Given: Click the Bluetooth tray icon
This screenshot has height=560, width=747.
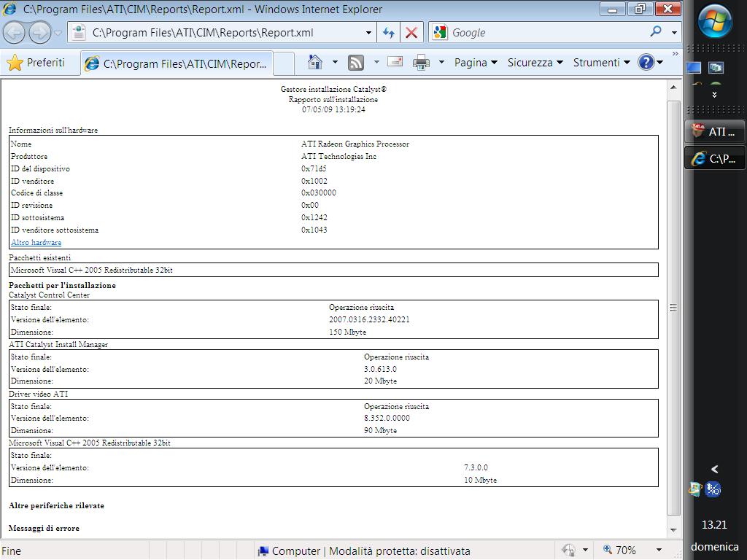Looking at the screenshot, I should click(713, 489).
